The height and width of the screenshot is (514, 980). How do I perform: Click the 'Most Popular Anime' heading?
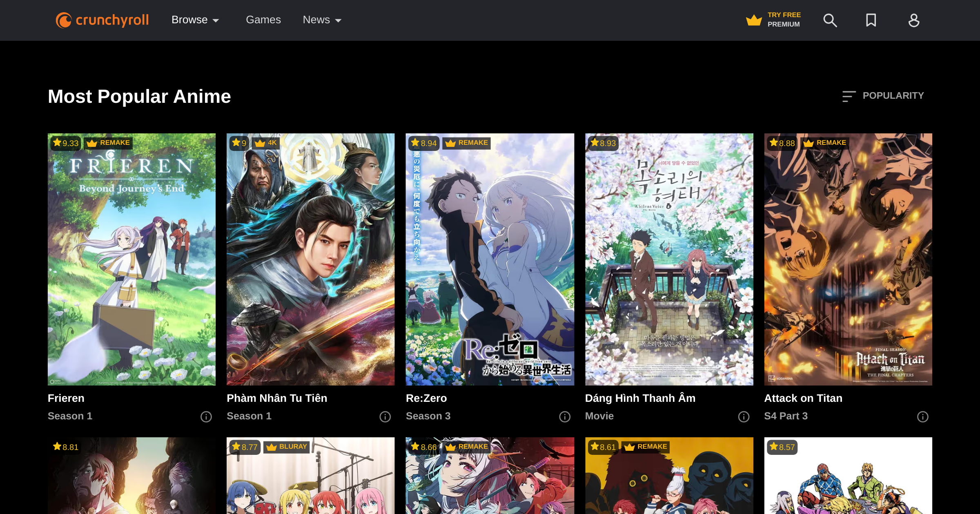pos(139,97)
